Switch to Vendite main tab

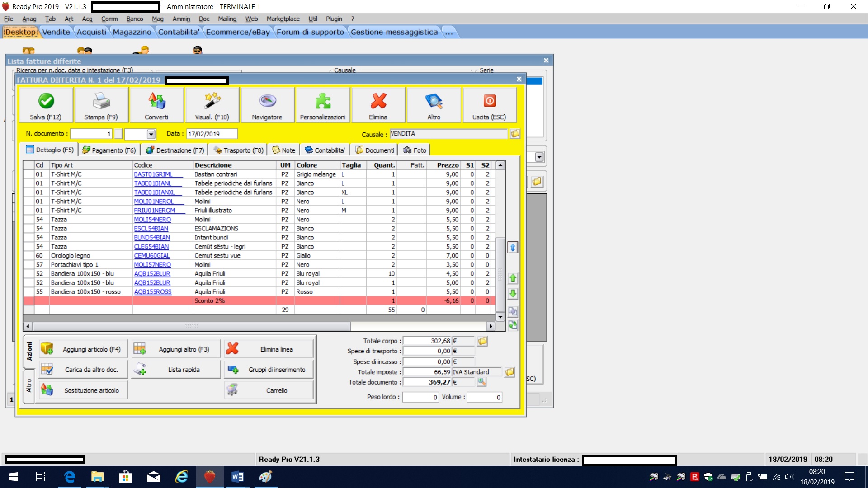point(56,32)
